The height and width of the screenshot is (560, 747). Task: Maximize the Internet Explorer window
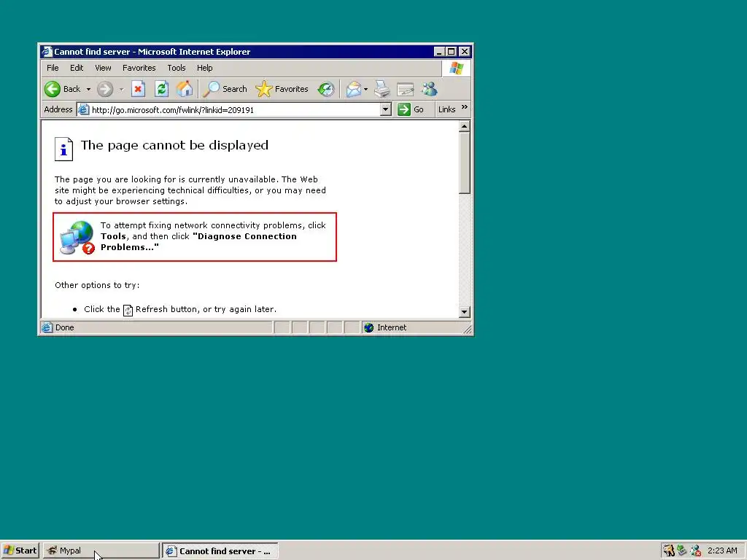click(x=451, y=52)
